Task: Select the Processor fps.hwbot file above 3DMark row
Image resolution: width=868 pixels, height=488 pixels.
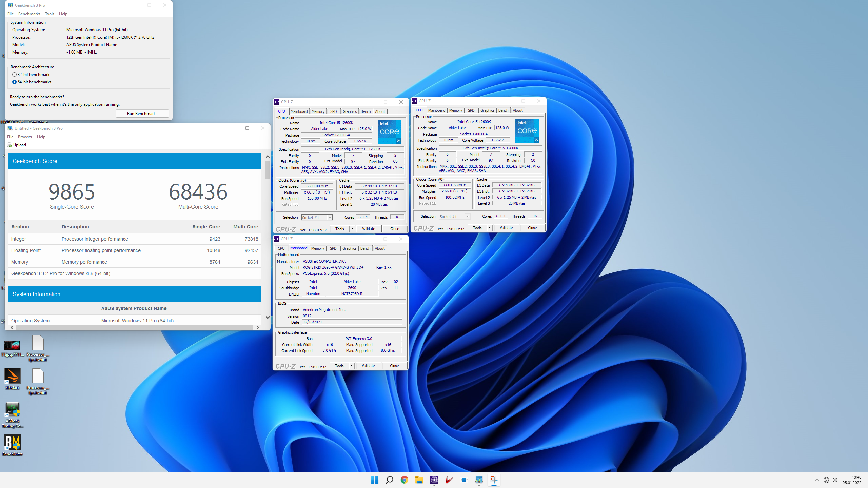Action: [x=38, y=348]
